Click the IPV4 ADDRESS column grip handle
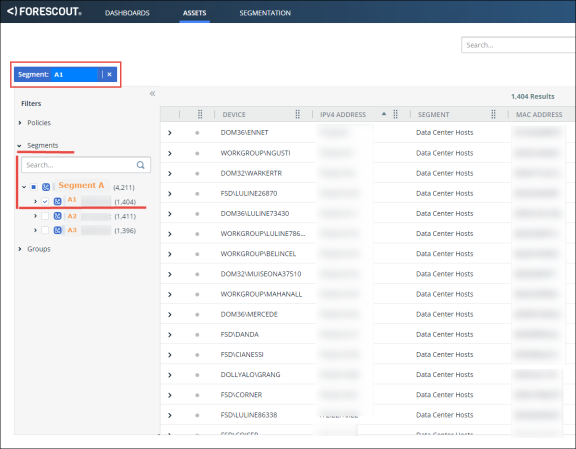Image resolution: width=576 pixels, height=449 pixels. [395, 114]
